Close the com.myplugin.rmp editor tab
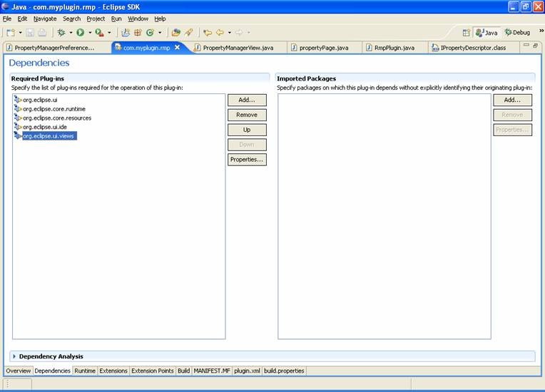The image size is (545, 392). click(177, 47)
